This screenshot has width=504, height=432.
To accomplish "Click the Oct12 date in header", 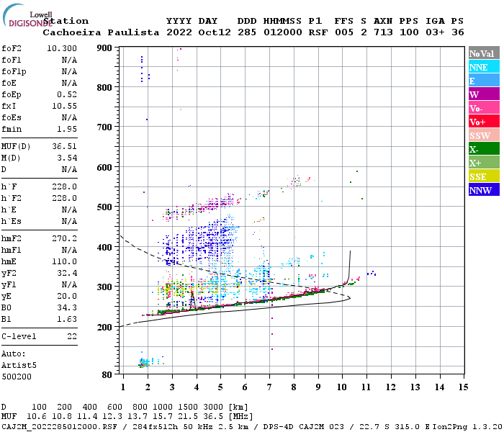I will point(215,32).
